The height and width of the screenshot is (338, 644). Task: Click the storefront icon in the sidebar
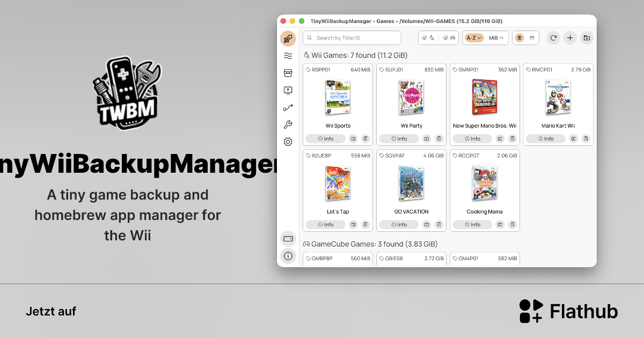(x=288, y=73)
